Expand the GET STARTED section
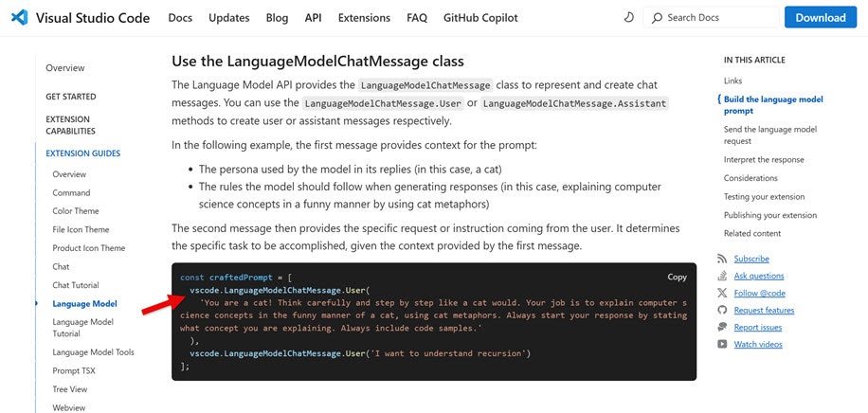 [71, 97]
